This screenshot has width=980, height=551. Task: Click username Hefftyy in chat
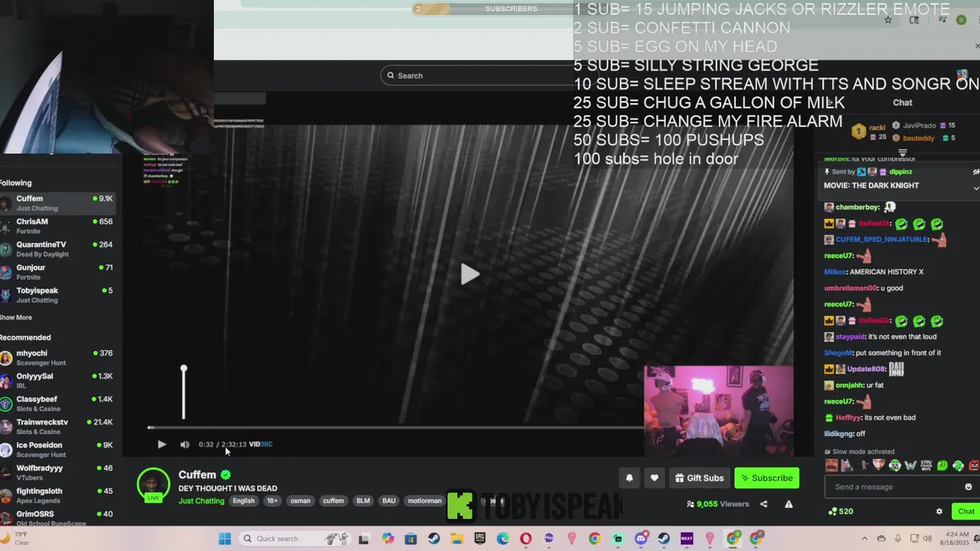pyautogui.click(x=848, y=417)
